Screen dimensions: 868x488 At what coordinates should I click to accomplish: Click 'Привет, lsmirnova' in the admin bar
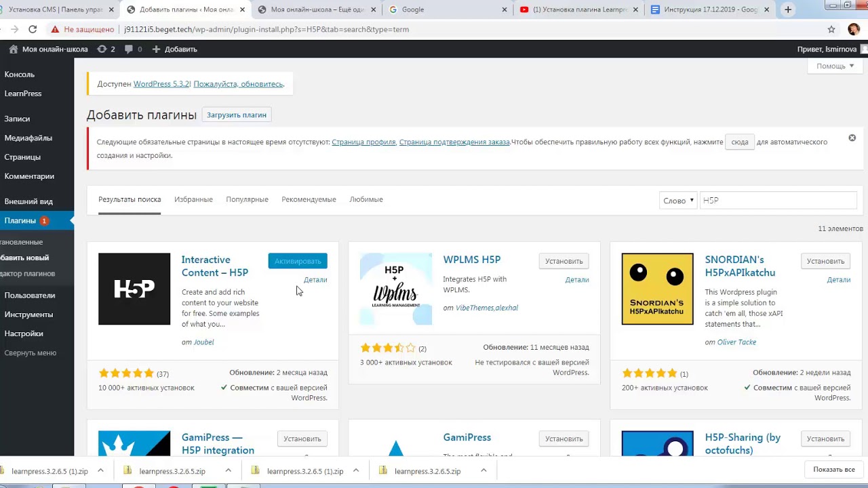tap(827, 49)
